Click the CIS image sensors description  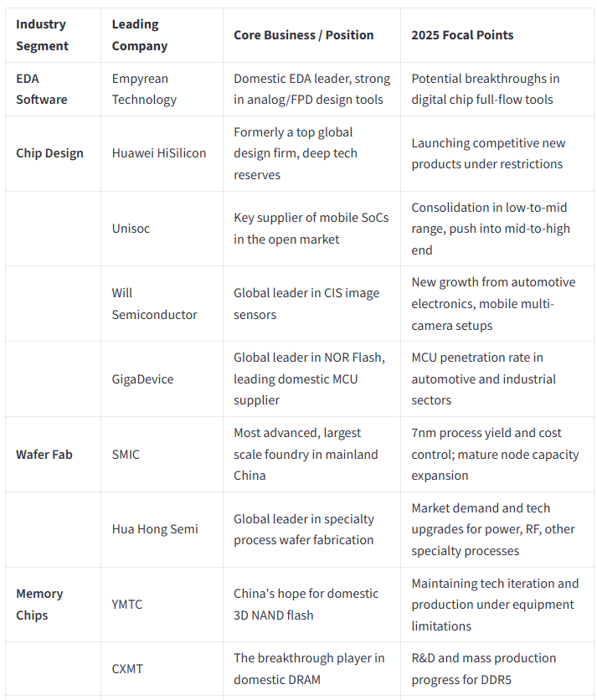(x=306, y=304)
